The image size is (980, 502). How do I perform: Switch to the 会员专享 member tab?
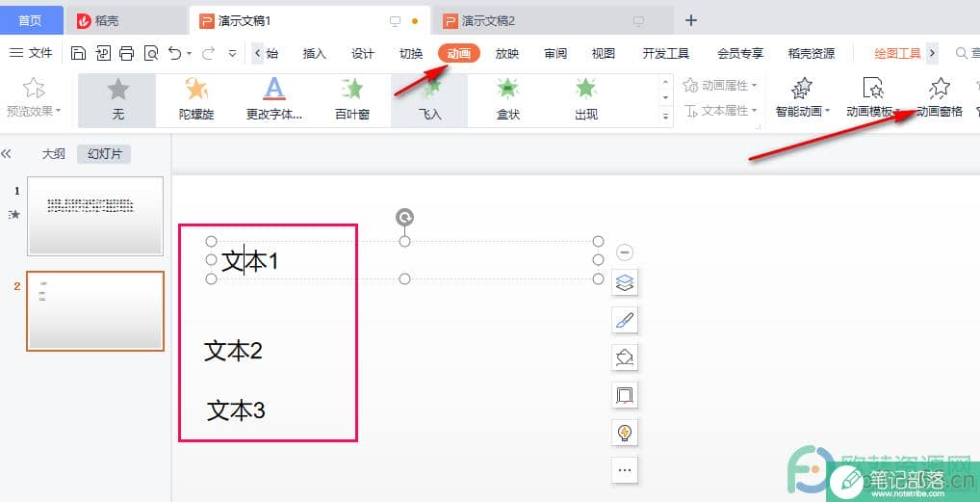coord(740,54)
